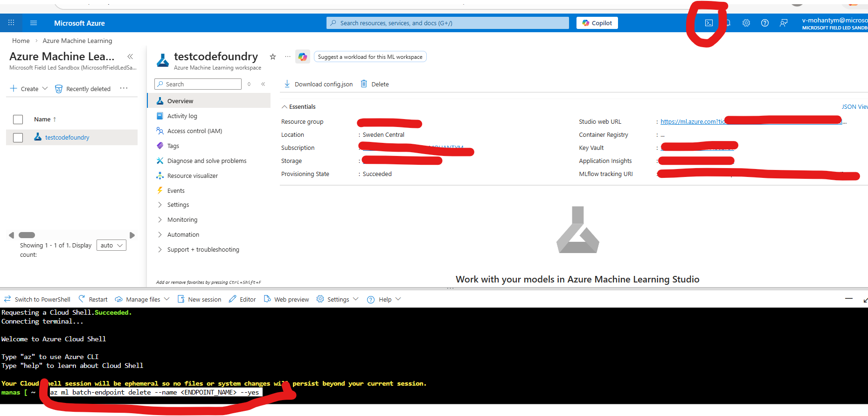
Task: Open the Cloud Shell Help dropdown
Action: point(384,299)
